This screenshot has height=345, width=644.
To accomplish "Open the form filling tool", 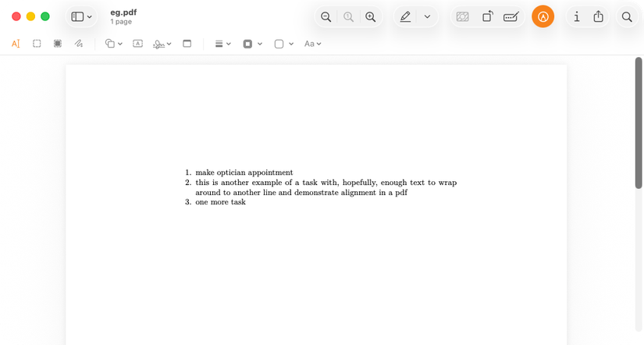I will tap(511, 16).
